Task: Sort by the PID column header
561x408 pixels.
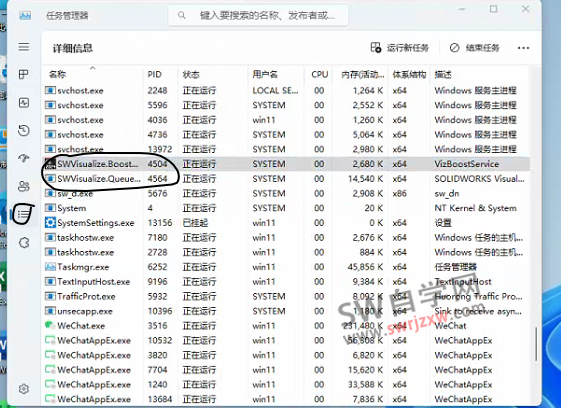Action: (x=160, y=74)
